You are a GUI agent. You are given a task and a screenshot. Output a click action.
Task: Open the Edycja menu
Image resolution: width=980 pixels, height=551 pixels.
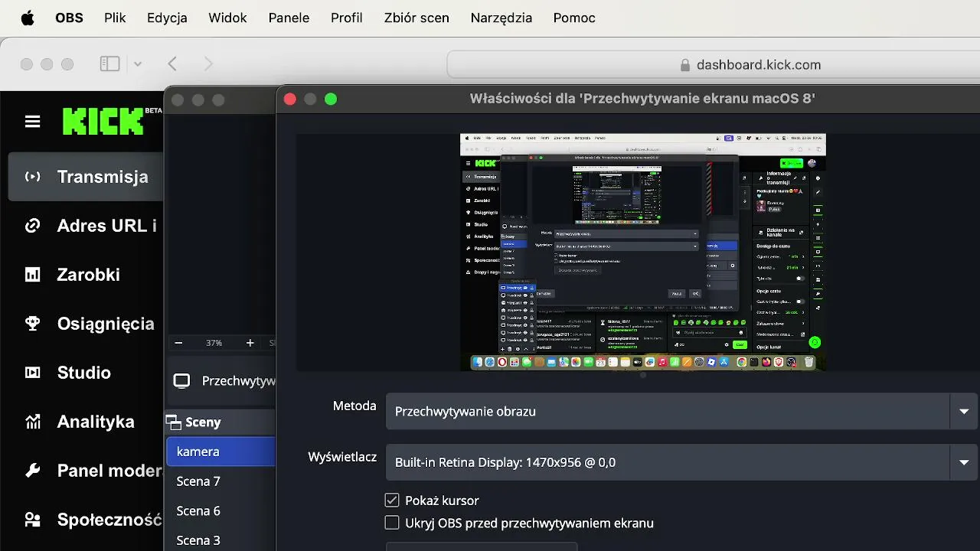click(x=167, y=18)
